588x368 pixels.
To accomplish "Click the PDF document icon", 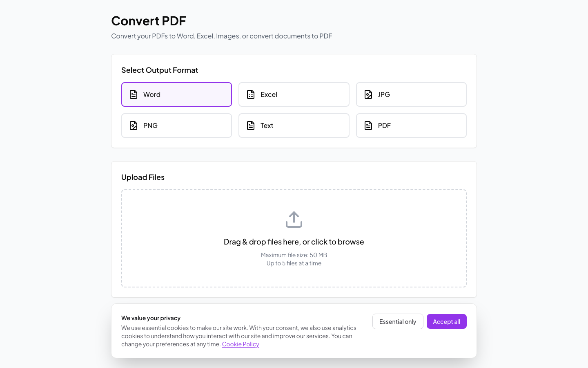I will (x=368, y=126).
